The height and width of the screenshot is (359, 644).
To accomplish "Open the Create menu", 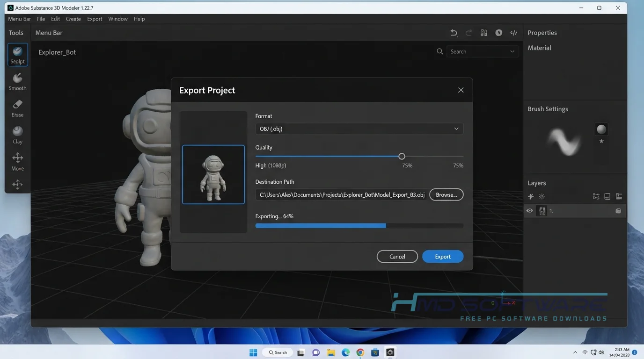I will click(73, 19).
